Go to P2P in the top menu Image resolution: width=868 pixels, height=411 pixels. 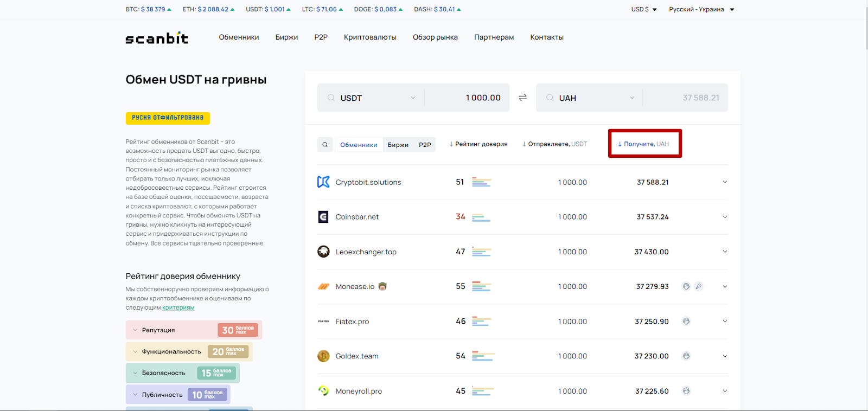(321, 37)
